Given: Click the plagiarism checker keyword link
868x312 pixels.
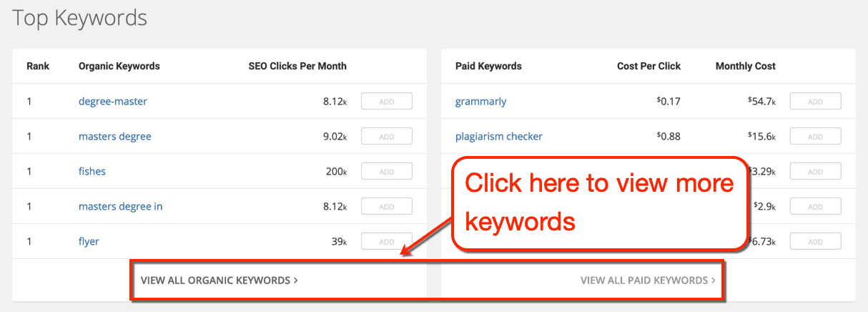Looking at the screenshot, I should pyautogui.click(x=499, y=137).
